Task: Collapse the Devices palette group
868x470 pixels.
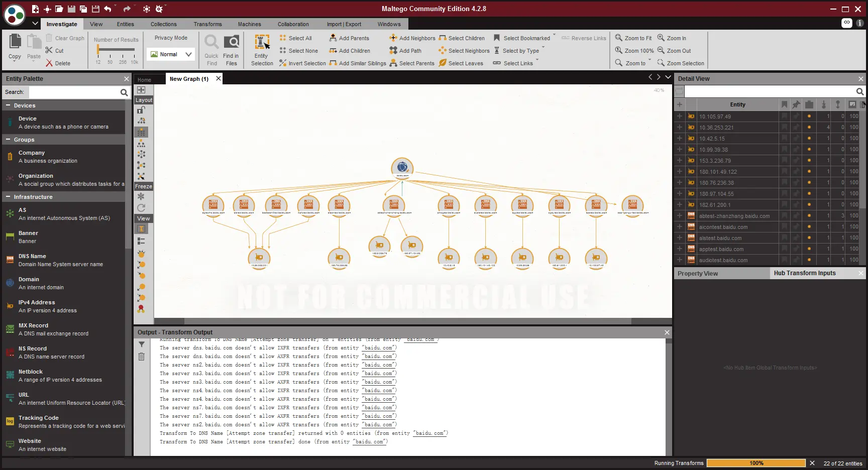Action: [8, 105]
